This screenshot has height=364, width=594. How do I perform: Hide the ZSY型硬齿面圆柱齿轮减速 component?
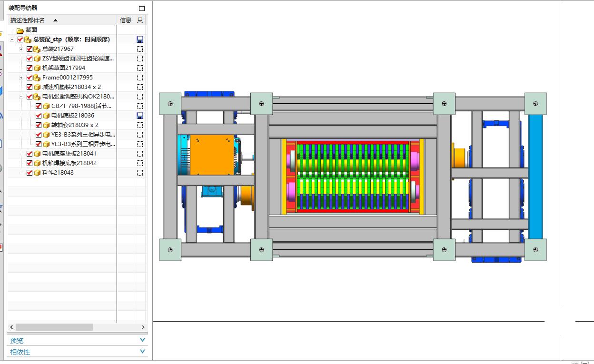click(30, 59)
